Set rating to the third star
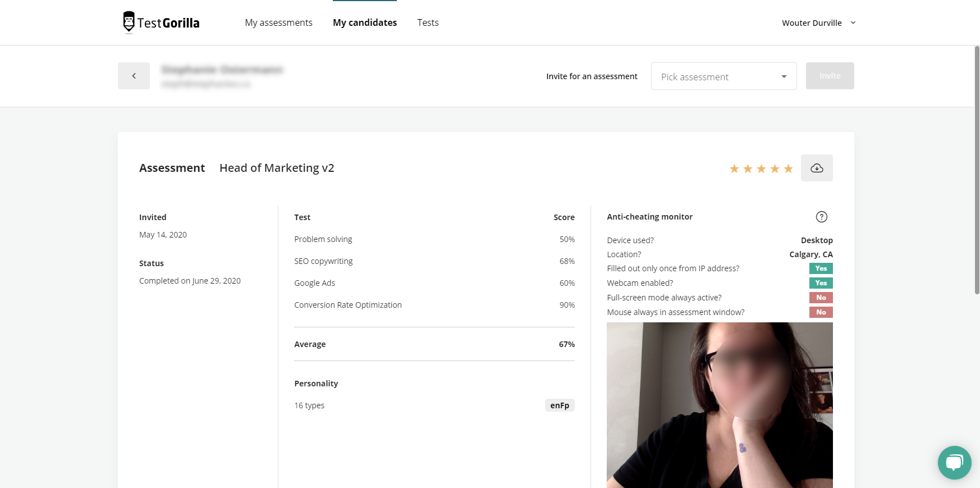The height and width of the screenshot is (488, 980). (x=761, y=168)
